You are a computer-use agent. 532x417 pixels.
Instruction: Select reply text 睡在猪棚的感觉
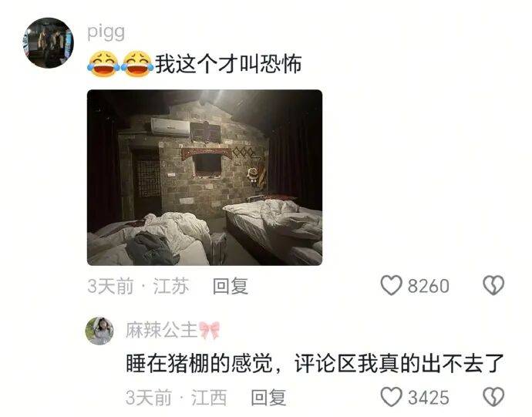pos(199,364)
